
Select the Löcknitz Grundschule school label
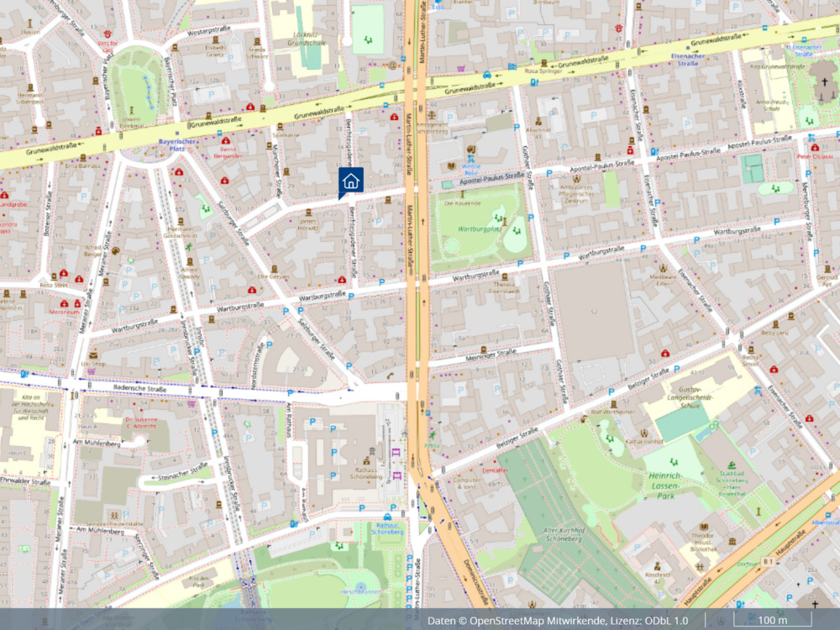coord(306,39)
